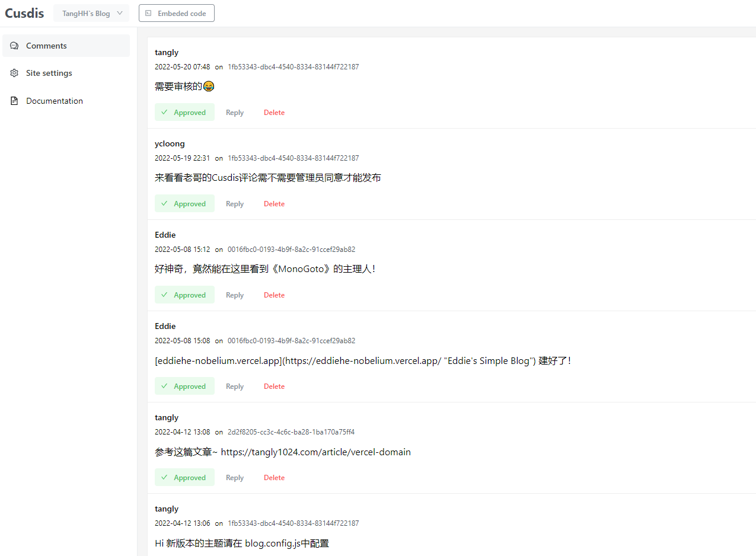Reply to Eddie's 15:12 comment
The image size is (756, 556).
[x=235, y=295]
